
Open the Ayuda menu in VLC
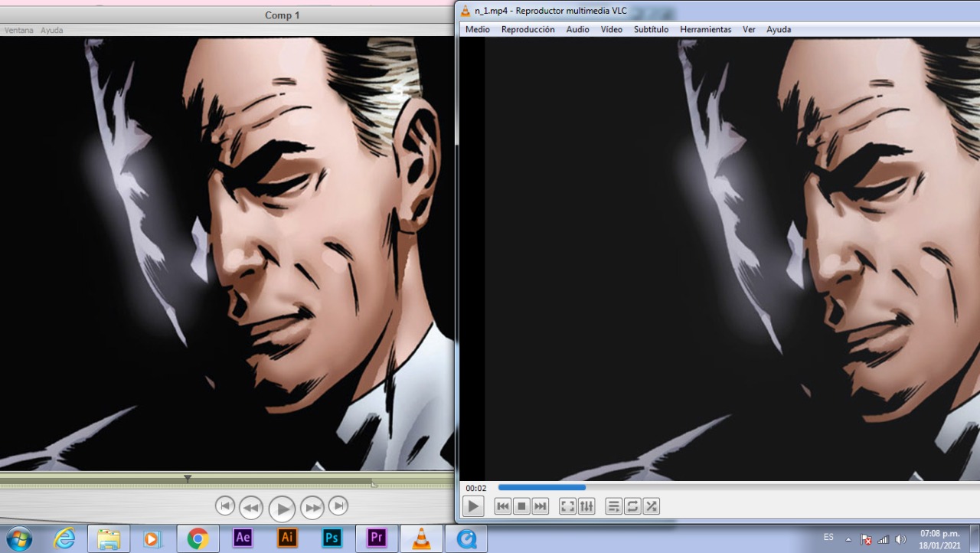pyautogui.click(x=779, y=29)
